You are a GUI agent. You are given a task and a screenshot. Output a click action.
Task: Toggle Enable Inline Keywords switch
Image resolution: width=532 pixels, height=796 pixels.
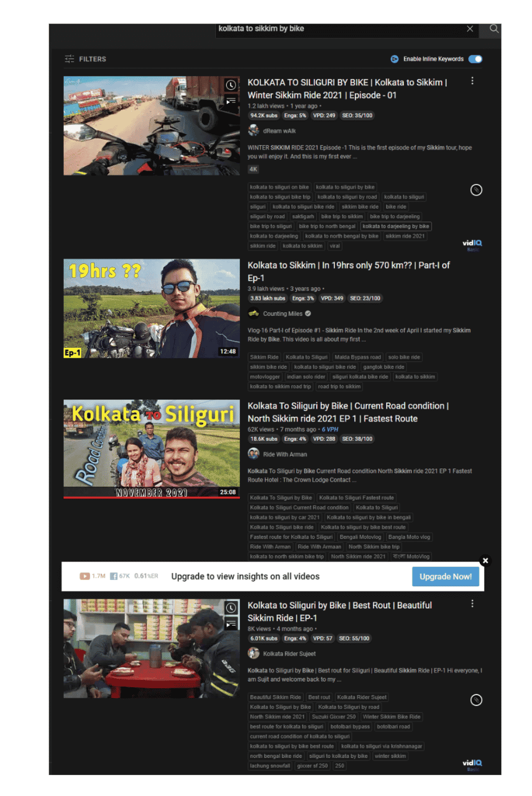tap(475, 59)
